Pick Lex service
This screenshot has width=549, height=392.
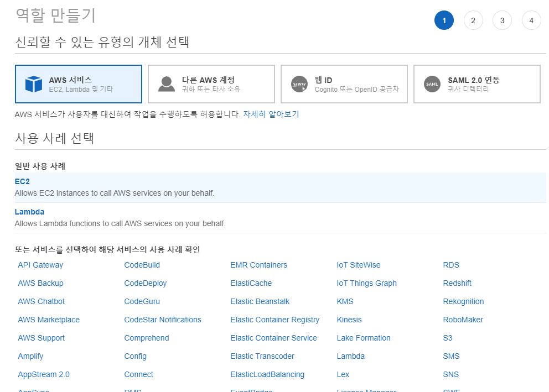(x=343, y=374)
